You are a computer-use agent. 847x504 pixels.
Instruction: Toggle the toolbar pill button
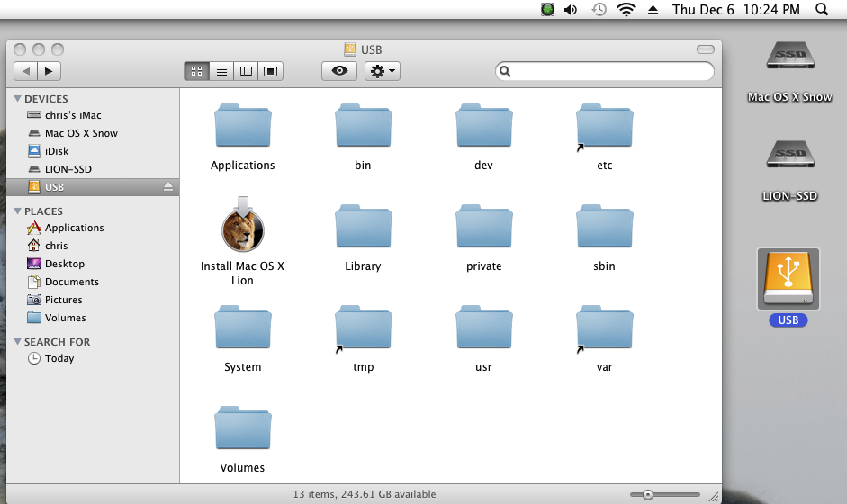(x=706, y=49)
